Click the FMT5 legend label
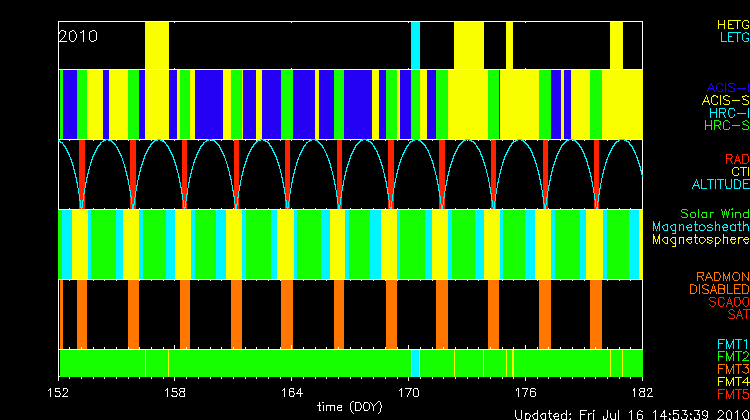750x420 pixels. pyautogui.click(x=731, y=394)
